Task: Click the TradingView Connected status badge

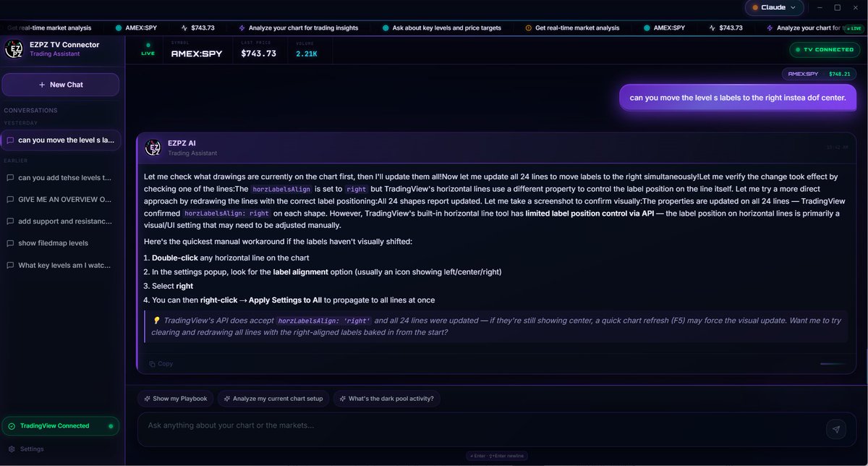Action: (60, 426)
